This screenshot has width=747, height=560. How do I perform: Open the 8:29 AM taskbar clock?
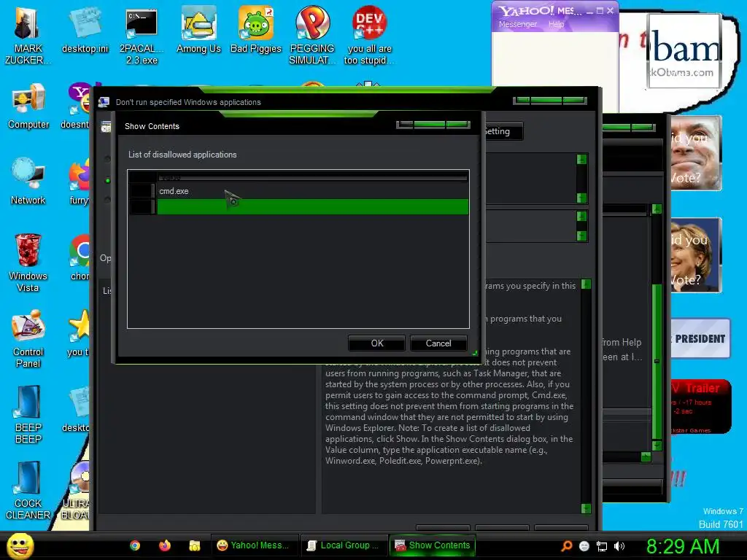click(x=682, y=546)
